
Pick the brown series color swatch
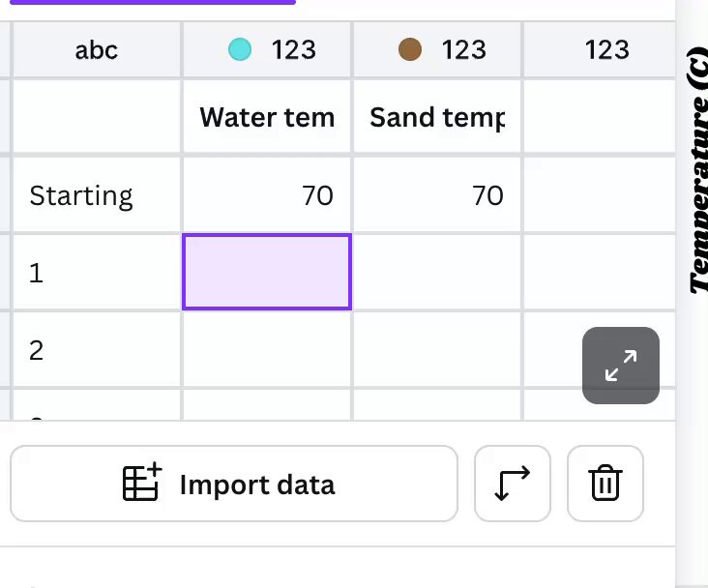410,49
